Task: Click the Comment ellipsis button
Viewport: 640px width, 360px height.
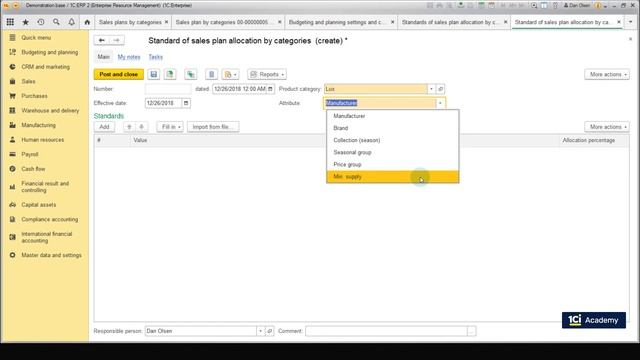Action: [471, 331]
